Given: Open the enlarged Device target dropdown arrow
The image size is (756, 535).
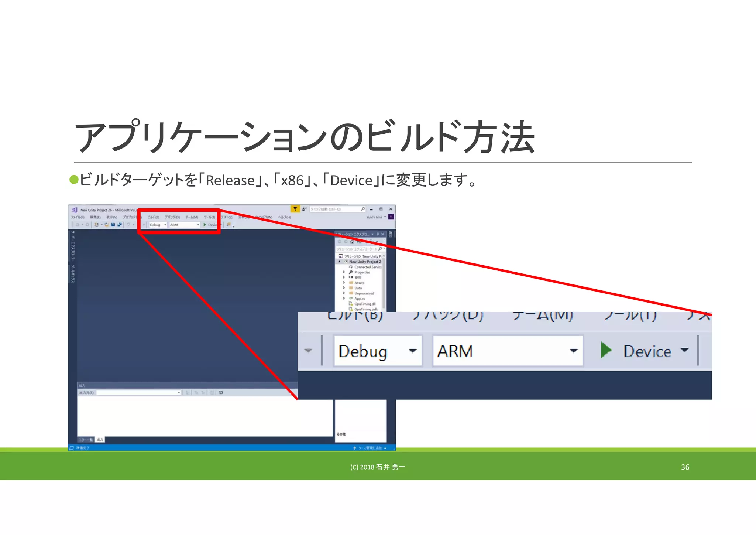Looking at the screenshot, I should pyautogui.click(x=685, y=350).
